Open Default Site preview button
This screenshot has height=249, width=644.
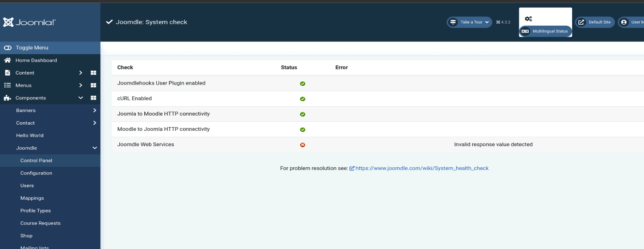click(x=595, y=22)
